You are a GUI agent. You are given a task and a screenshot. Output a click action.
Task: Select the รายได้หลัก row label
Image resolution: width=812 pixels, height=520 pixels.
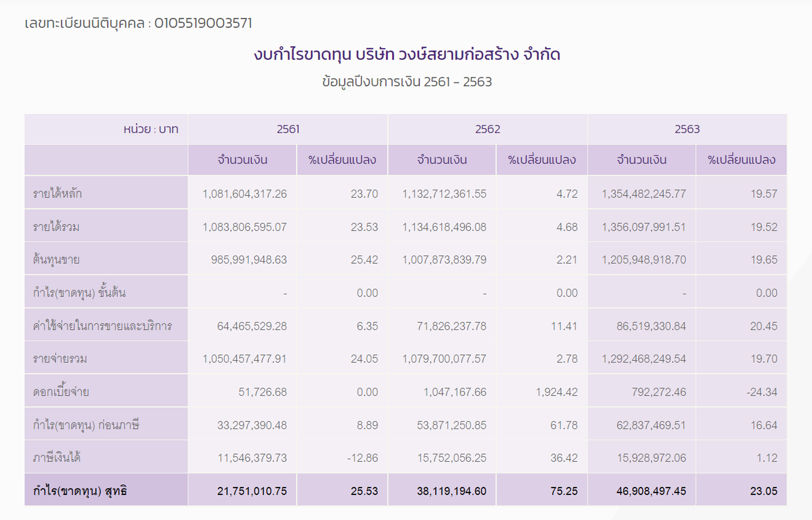[58, 194]
